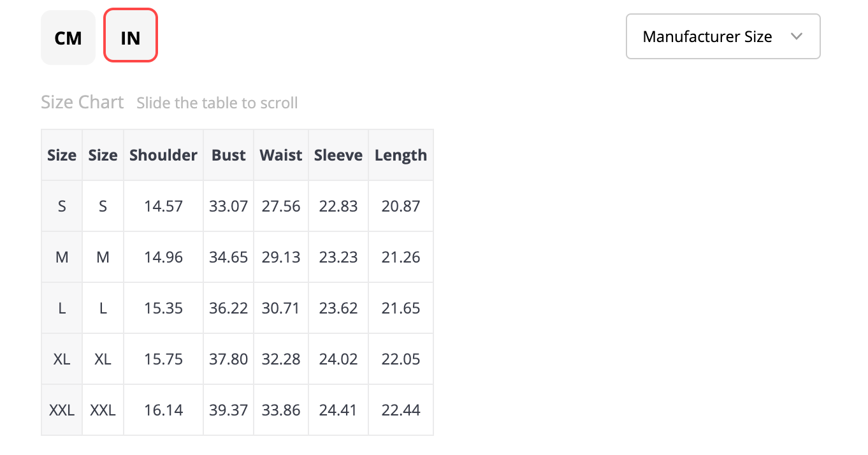Click the Bust column header
Viewport: 868px width, 455px height.
pyautogui.click(x=228, y=155)
